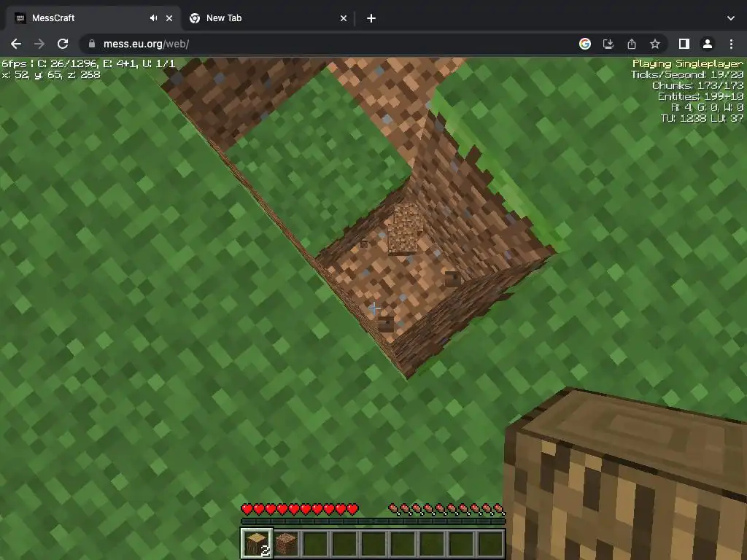This screenshot has width=747, height=560.
Task: Click the TU: 1238 LU: 37 text
Action: [x=702, y=119]
